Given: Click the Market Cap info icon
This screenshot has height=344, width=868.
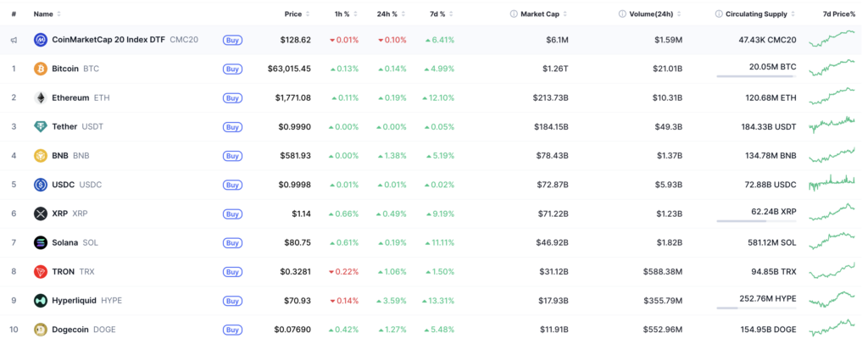Looking at the screenshot, I should click(514, 14).
